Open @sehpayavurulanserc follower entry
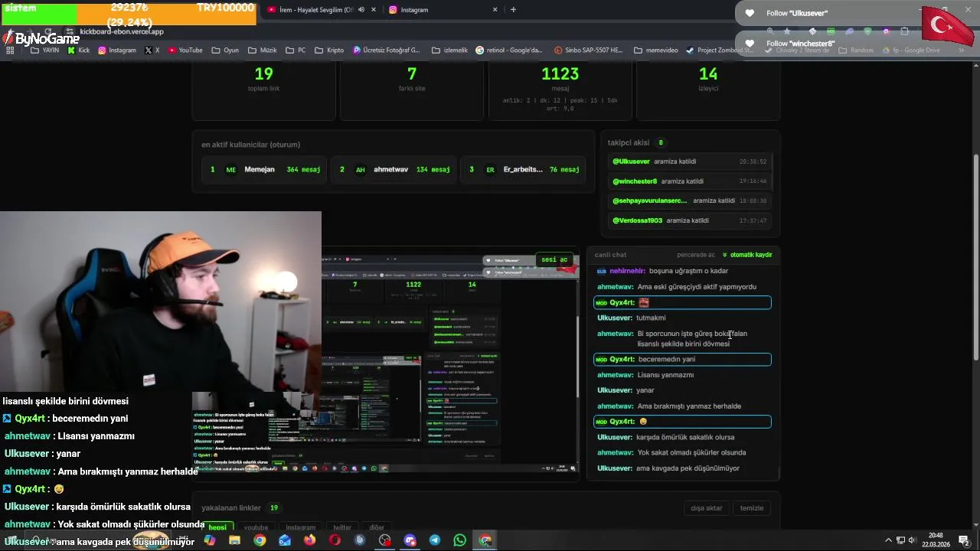Screen dimensions: 980x551 (690, 201)
